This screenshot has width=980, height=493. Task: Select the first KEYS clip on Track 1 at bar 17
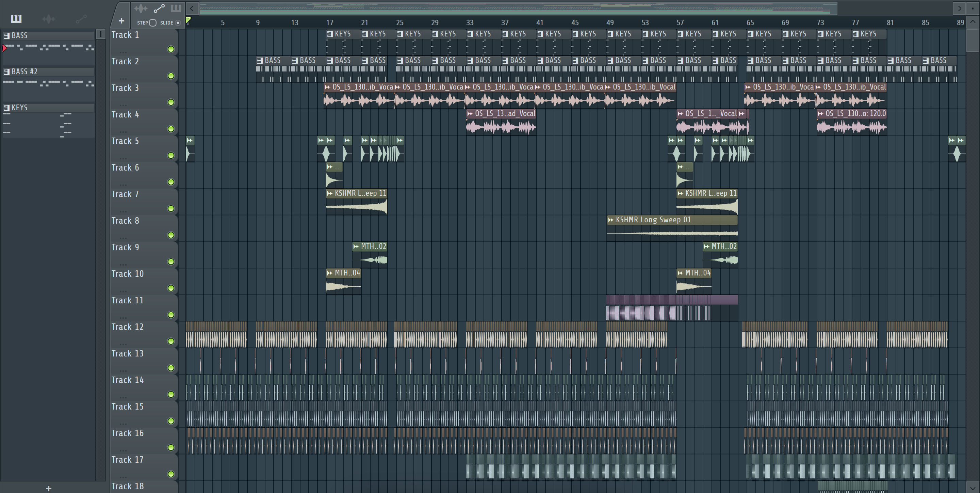[x=343, y=42]
